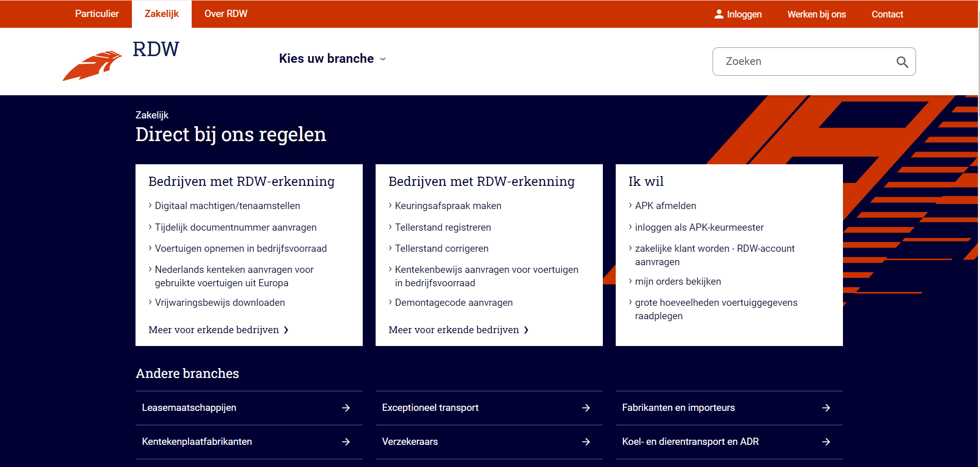This screenshot has width=980, height=467.
Task: Click the arrow icon in the Verzekeraars row
Action: (x=586, y=442)
